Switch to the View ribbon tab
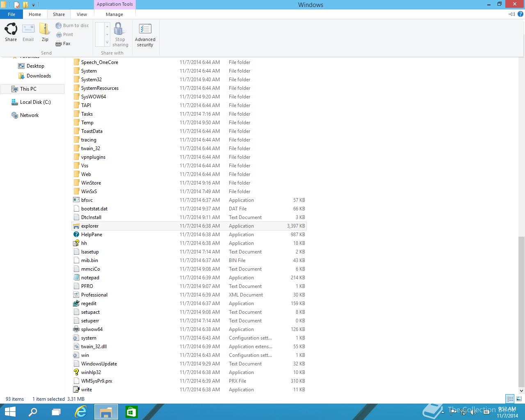 [82, 14]
